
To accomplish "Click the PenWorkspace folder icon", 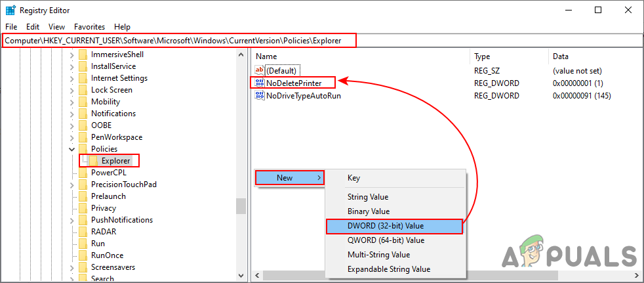I will 83,137.
